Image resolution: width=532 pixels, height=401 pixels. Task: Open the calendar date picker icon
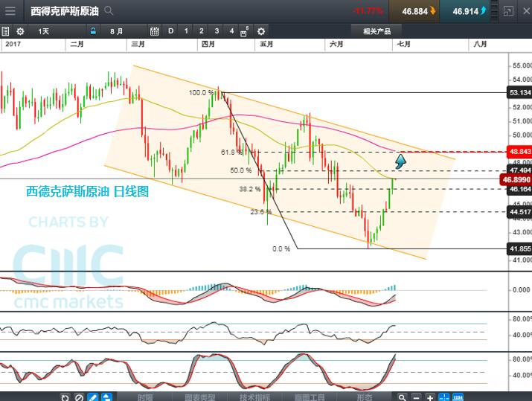tap(155, 31)
